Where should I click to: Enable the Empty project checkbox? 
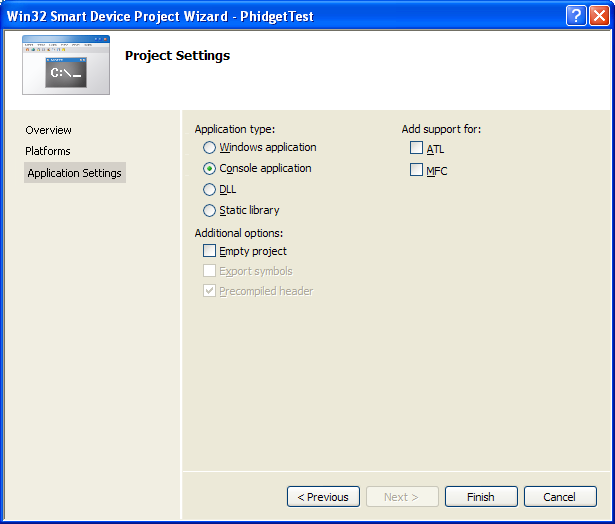tap(209, 251)
